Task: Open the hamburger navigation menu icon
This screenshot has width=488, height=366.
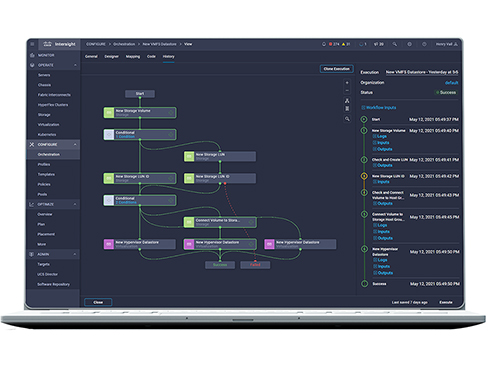Action: 32,44
